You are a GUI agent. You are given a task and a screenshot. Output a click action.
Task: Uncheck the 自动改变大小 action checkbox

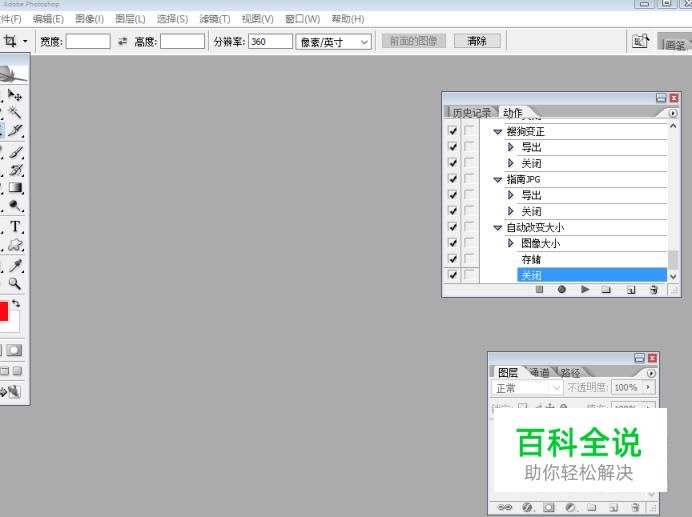click(452, 227)
